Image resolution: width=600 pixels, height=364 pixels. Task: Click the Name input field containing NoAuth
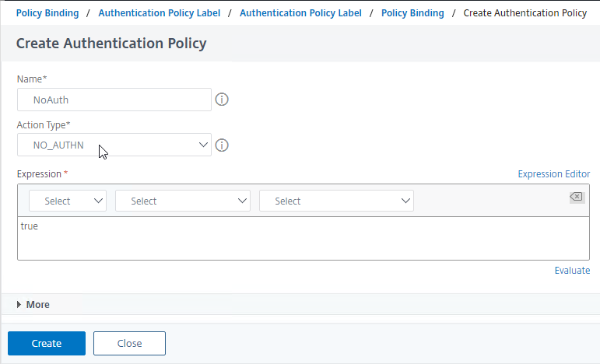[x=114, y=100]
